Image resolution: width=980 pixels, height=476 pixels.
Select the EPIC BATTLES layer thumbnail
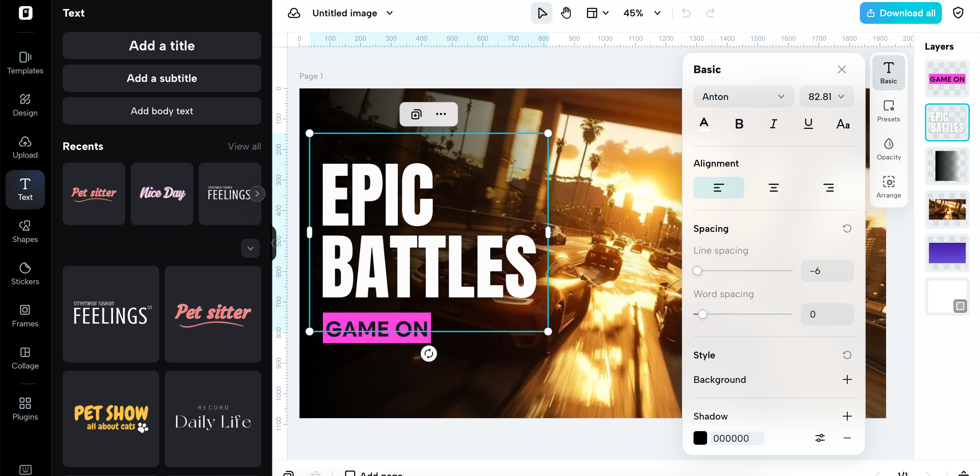tap(947, 122)
